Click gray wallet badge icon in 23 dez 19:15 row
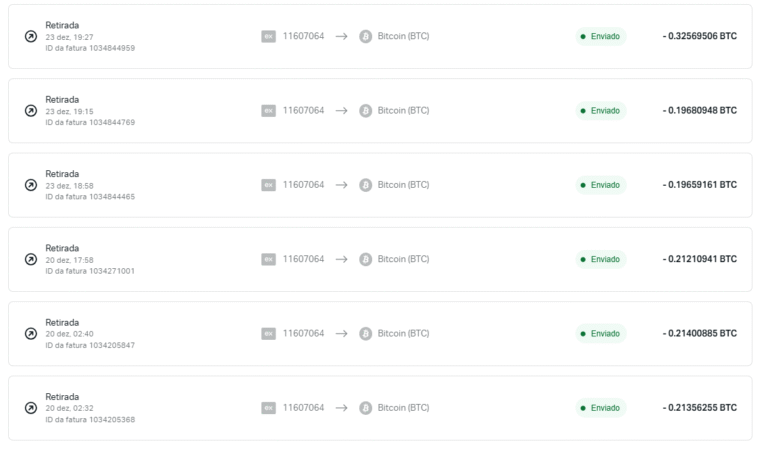Screen dimensions: 768x454 click(x=268, y=111)
